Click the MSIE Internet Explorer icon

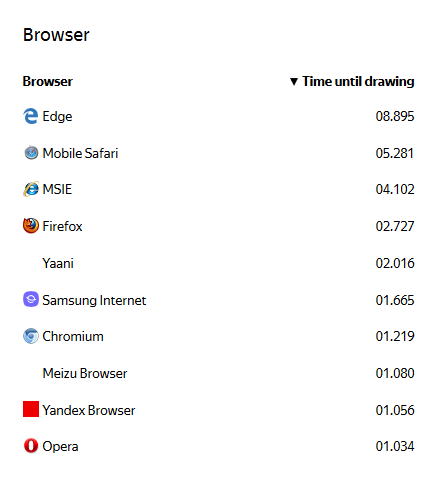pos(31,189)
